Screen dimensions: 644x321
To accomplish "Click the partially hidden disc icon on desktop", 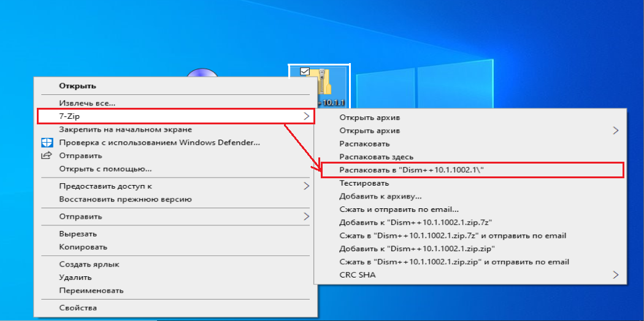I will (202, 72).
